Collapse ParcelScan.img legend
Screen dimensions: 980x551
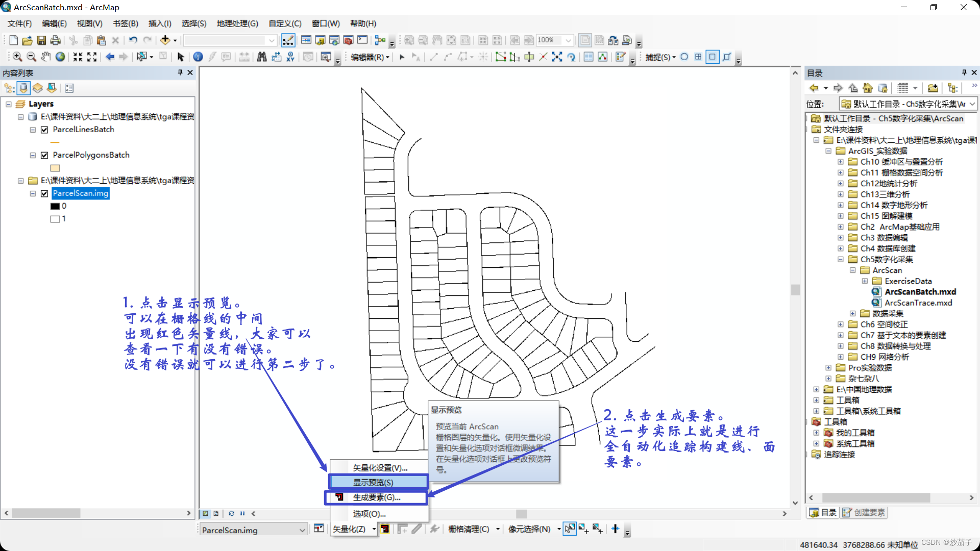point(33,193)
